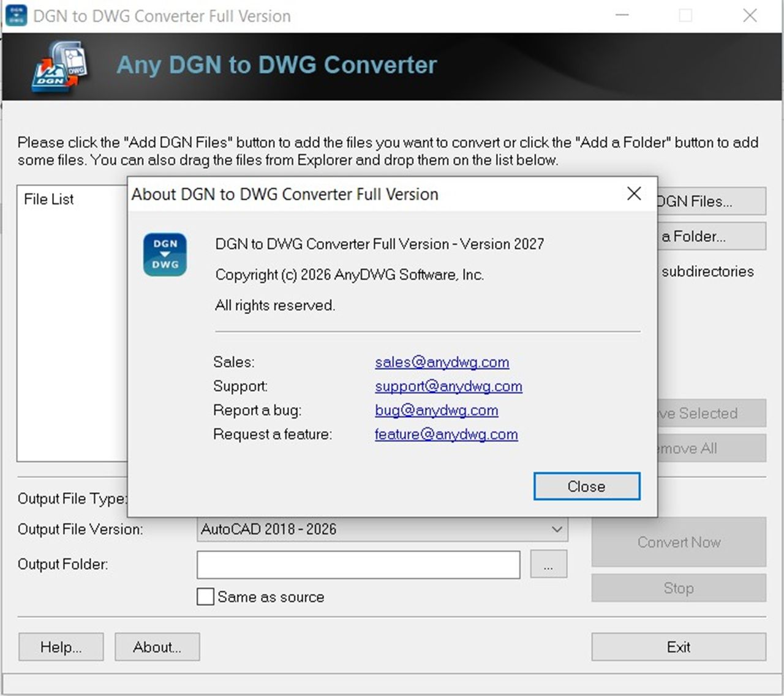Click the DGN to DWG icon in About dialog
Screen dimensions: 784x696
tap(165, 254)
